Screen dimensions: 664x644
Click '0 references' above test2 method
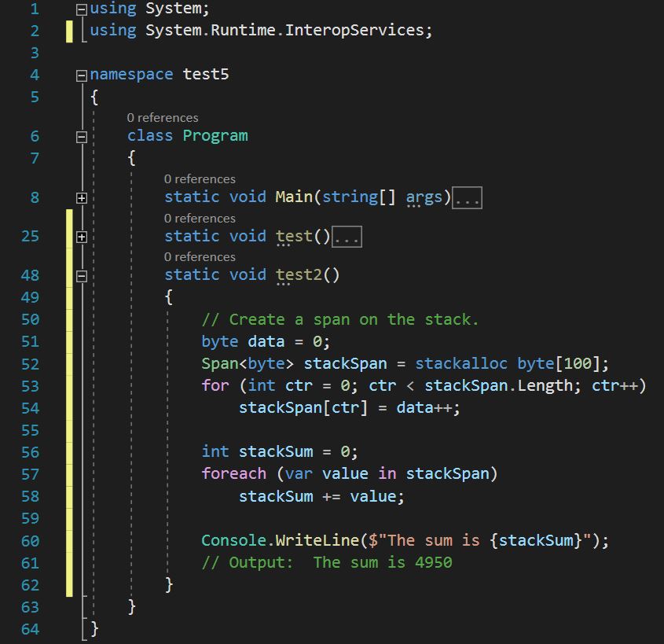(x=200, y=256)
